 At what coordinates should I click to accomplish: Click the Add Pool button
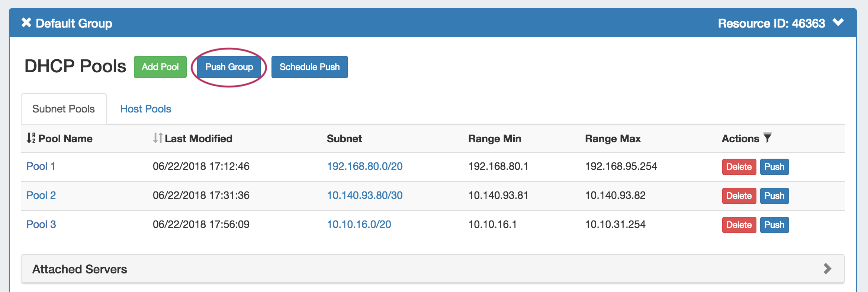(x=160, y=67)
